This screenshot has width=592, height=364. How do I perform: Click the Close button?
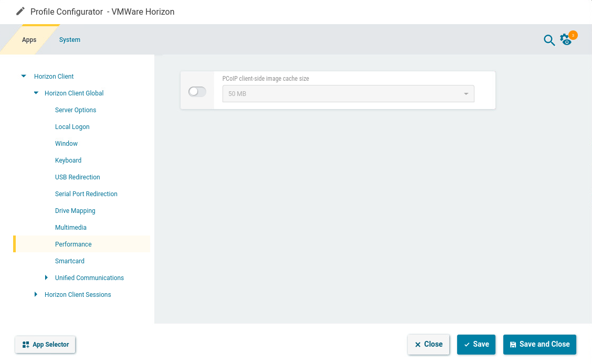pyautogui.click(x=429, y=345)
